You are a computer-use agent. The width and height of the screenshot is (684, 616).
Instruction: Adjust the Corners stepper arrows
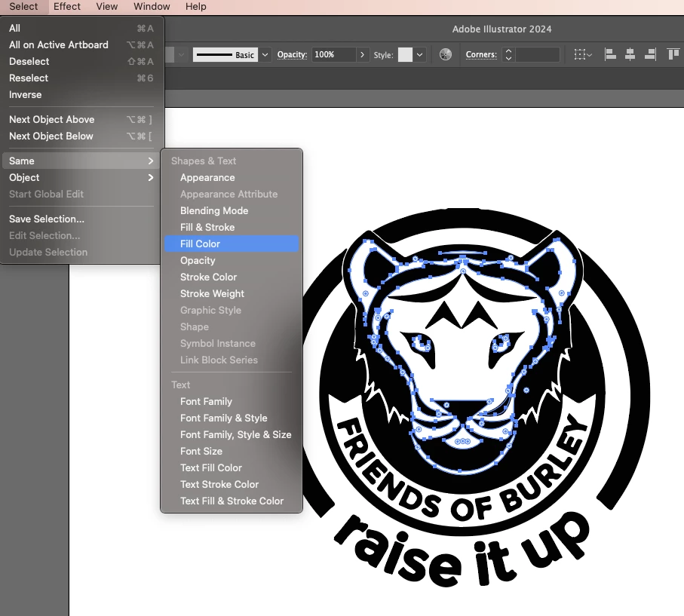pos(508,54)
